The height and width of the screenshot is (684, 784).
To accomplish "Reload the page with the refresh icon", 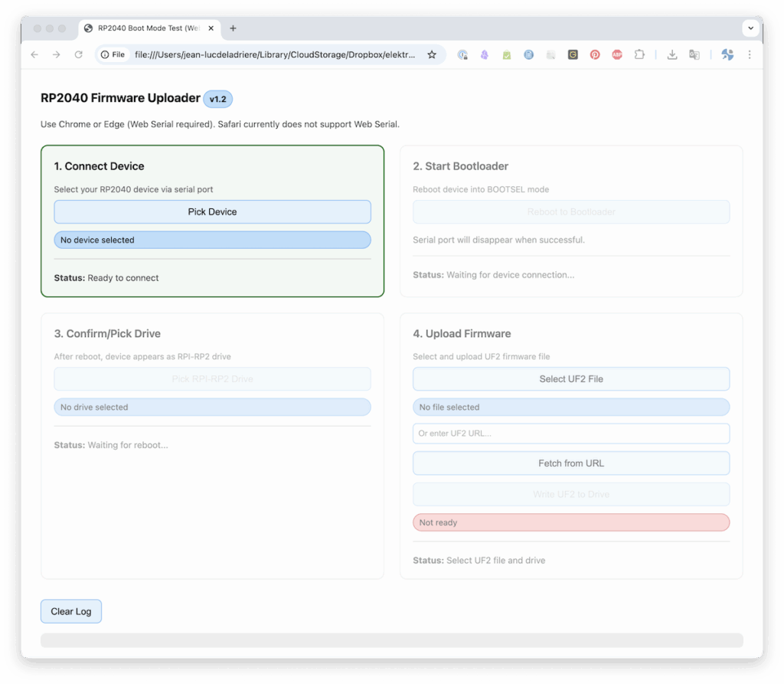I will tap(78, 55).
